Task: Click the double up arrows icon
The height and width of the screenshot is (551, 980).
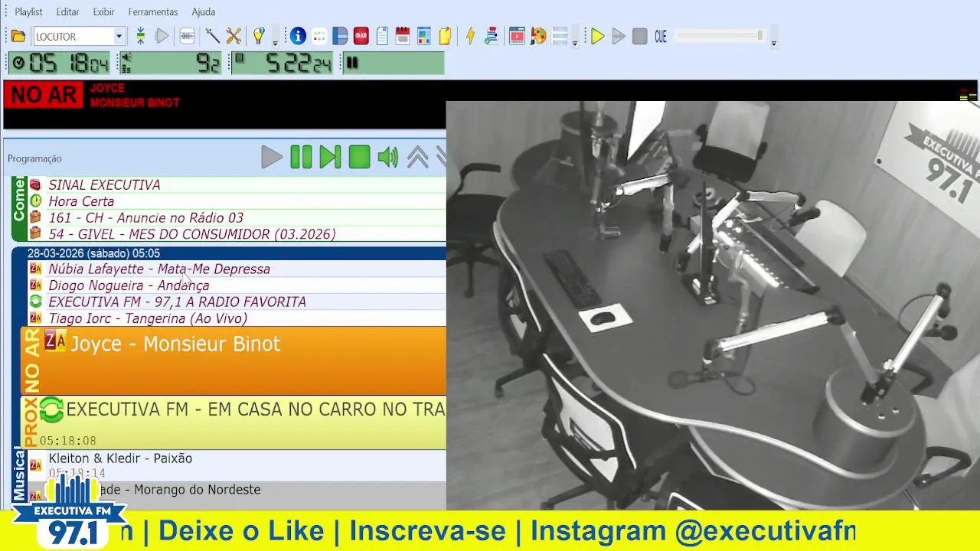Action: click(x=417, y=157)
